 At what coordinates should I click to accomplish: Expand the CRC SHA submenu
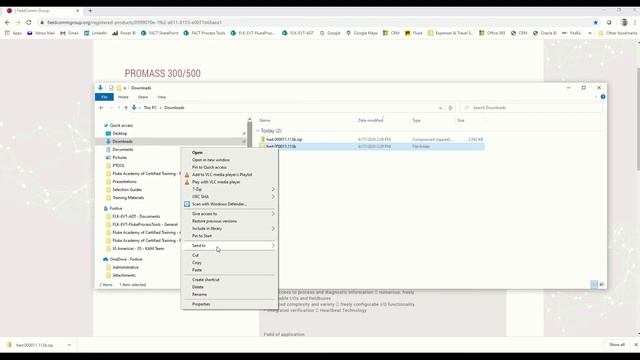(x=229, y=197)
